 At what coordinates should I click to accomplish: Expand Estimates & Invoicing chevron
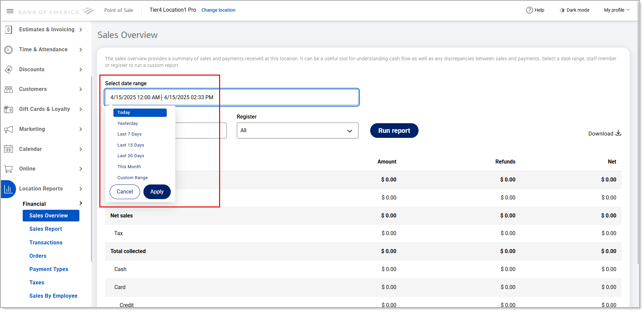[x=81, y=30]
